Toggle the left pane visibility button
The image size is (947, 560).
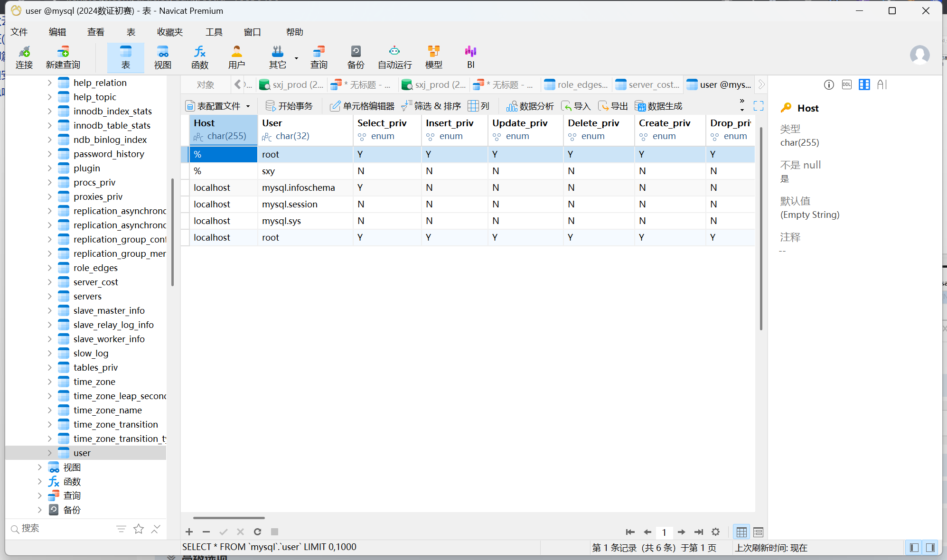pyautogui.click(x=914, y=548)
